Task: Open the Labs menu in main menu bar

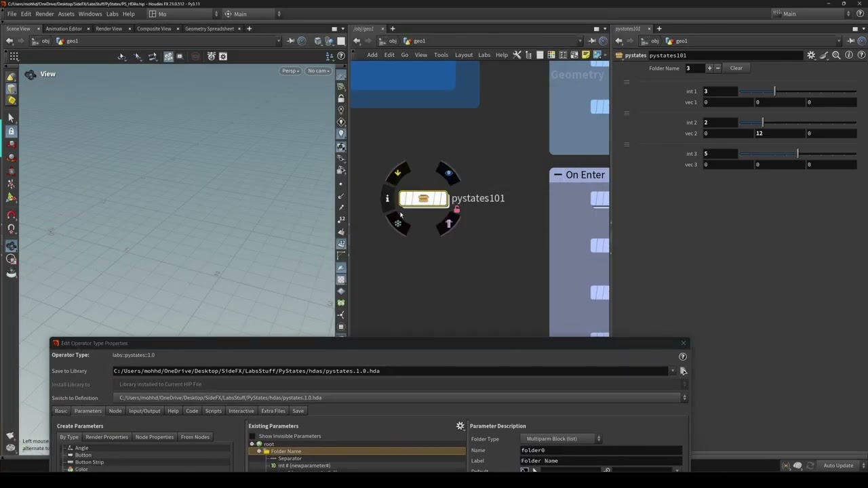Action: click(112, 14)
